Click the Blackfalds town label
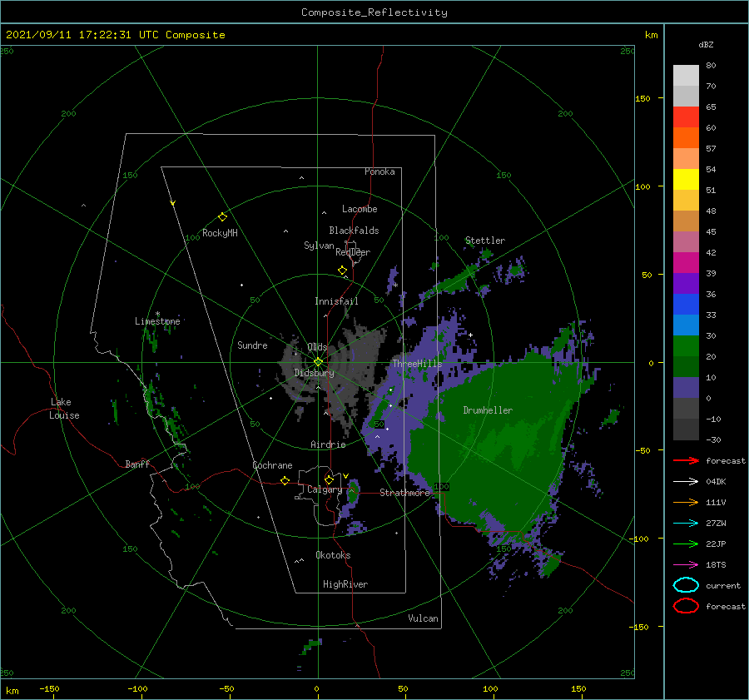Viewport: 749px width, 700px height. (x=354, y=231)
